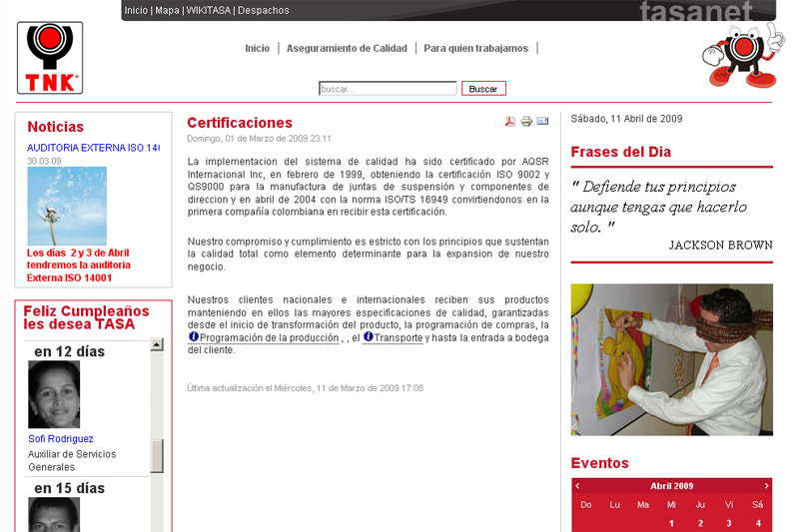799x532 pixels.
Task: Focus the buscar search field
Action: (x=388, y=89)
